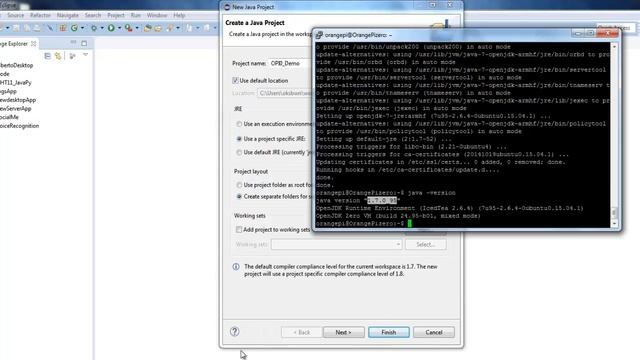Image resolution: width=640 pixels, height=360 pixels.
Task: Click the Back button in the dialog
Action: [301, 332]
